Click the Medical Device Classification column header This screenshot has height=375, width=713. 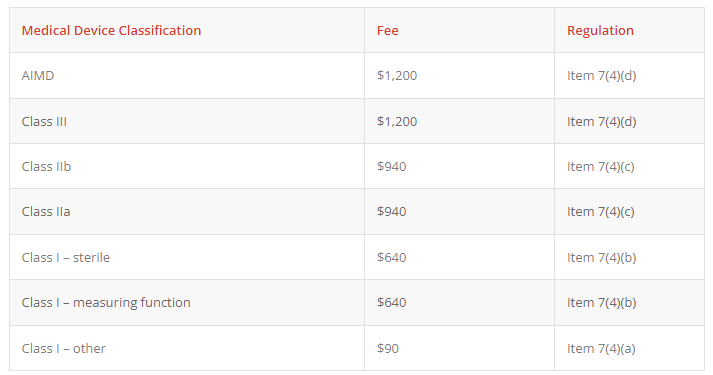coord(111,30)
